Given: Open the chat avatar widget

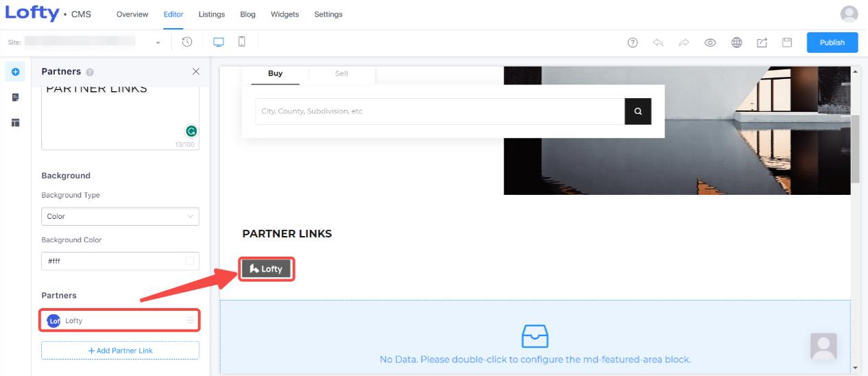Looking at the screenshot, I should (823, 346).
